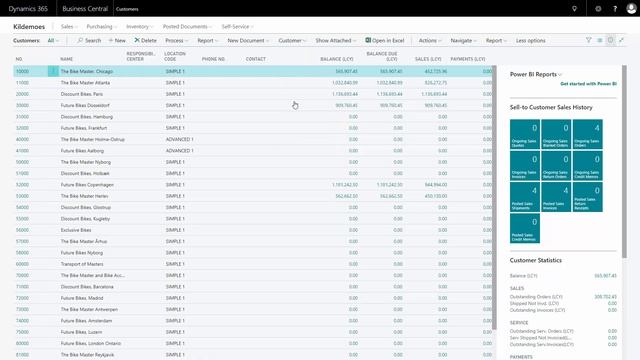
Task: Expand the All view filter dropdown
Action: point(53,40)
